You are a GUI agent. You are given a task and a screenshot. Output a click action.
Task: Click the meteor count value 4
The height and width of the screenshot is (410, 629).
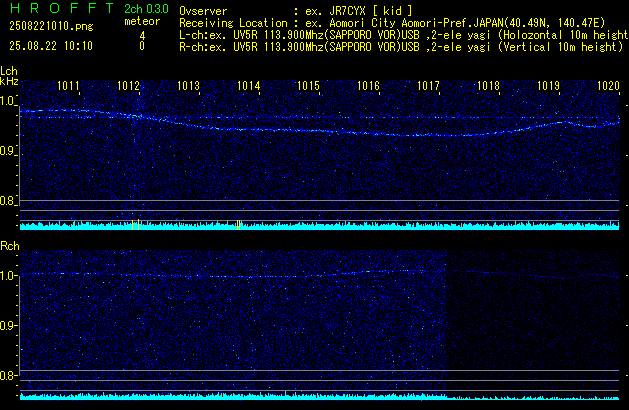pyautogui.click(x=142, y=36)
